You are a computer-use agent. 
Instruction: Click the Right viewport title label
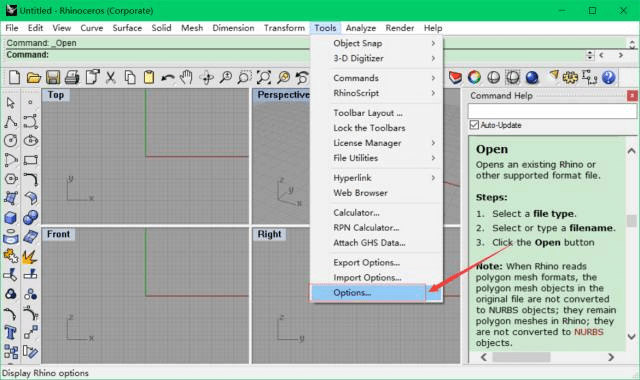click(x=269, y=234)
